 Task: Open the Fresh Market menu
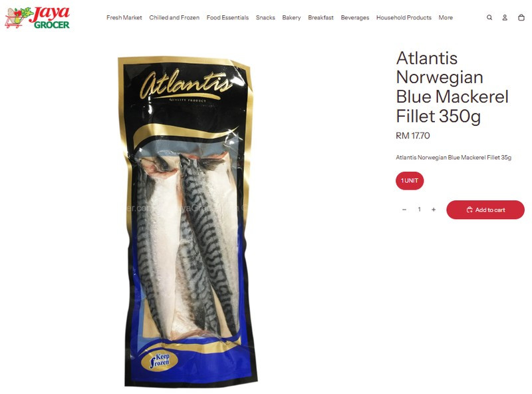click(x=124, y=17)
